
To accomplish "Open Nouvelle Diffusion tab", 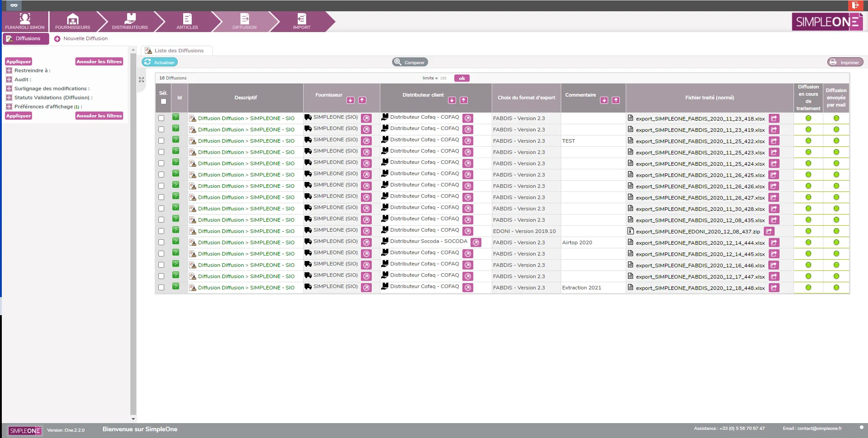I will pos(81,38).
